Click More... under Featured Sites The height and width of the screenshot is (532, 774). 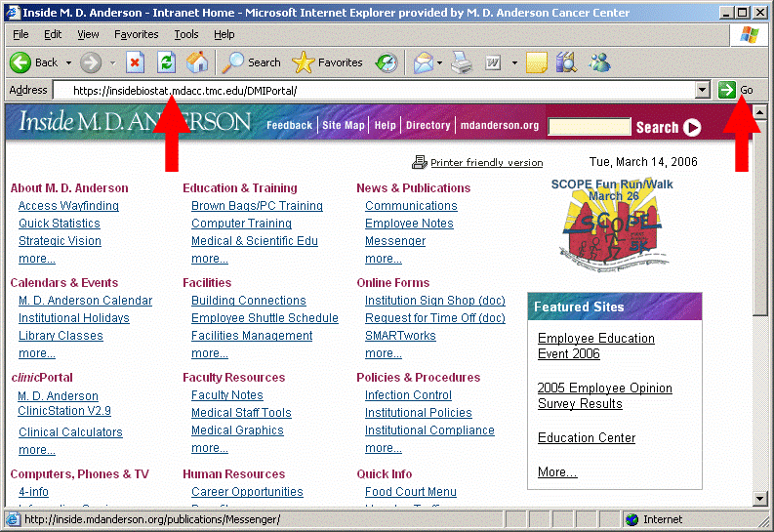557,472
